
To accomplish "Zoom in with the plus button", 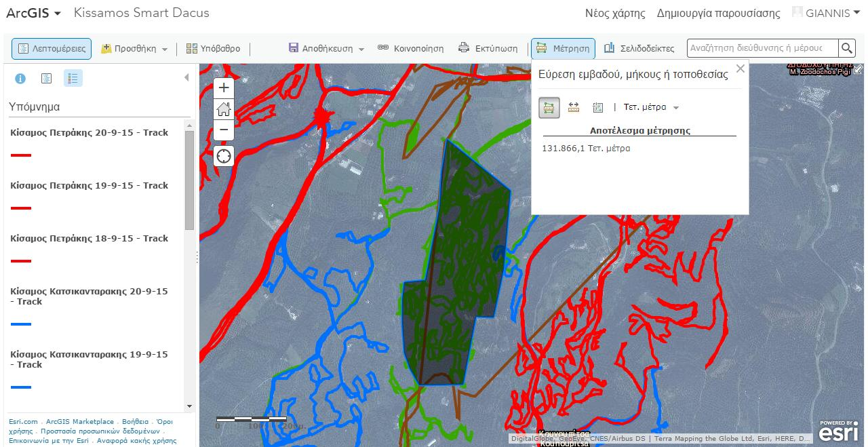I will click(224, 88).
